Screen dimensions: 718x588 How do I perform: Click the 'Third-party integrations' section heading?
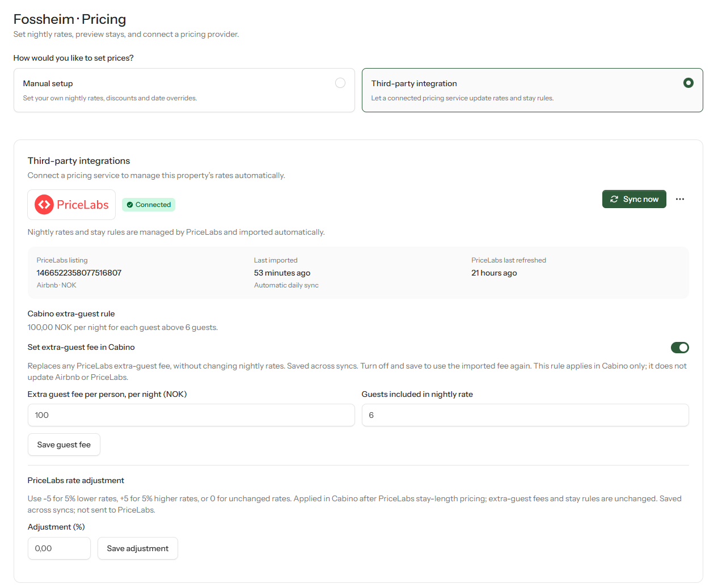tap(79, 161)
